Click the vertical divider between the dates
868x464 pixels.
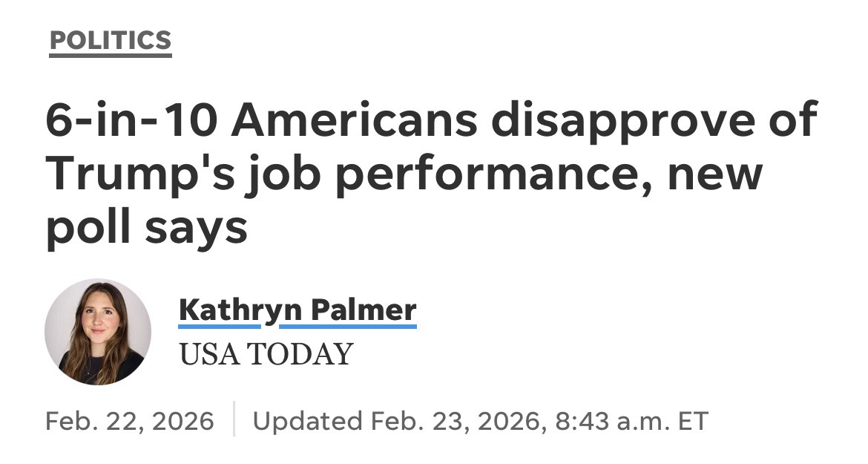click(x=234, y=420)
